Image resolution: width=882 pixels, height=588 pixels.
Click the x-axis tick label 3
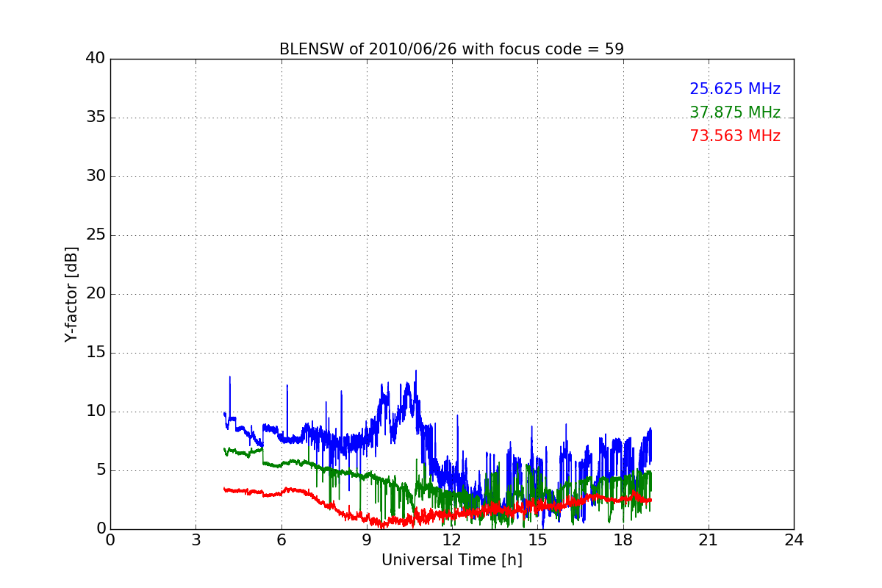tap(196, 540)
